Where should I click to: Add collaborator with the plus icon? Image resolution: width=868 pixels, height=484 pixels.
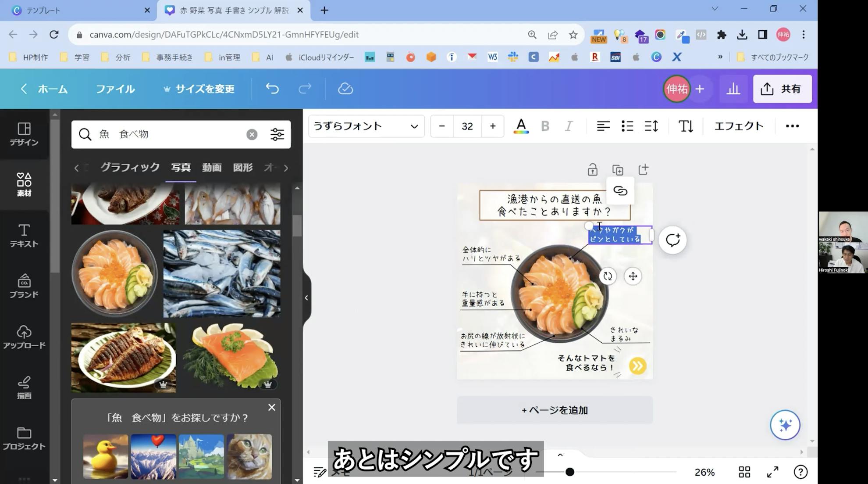pyautogui.click(x=700, y=89)
